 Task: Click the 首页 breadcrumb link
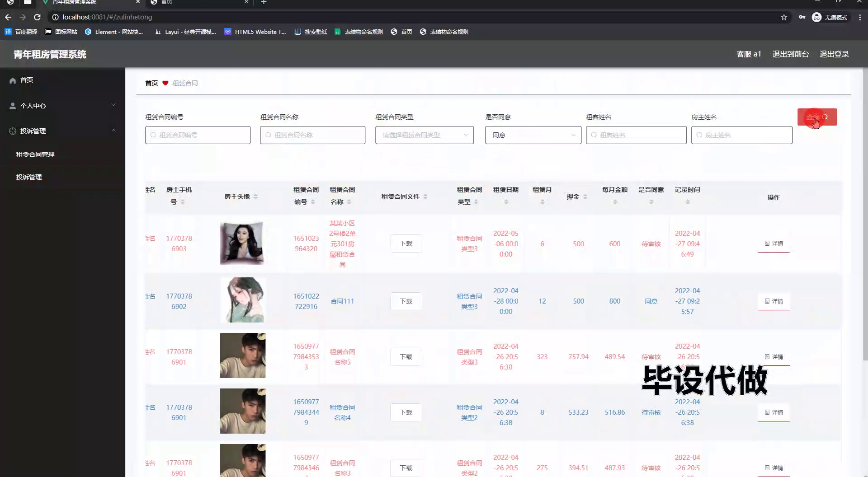pos(151,83)
